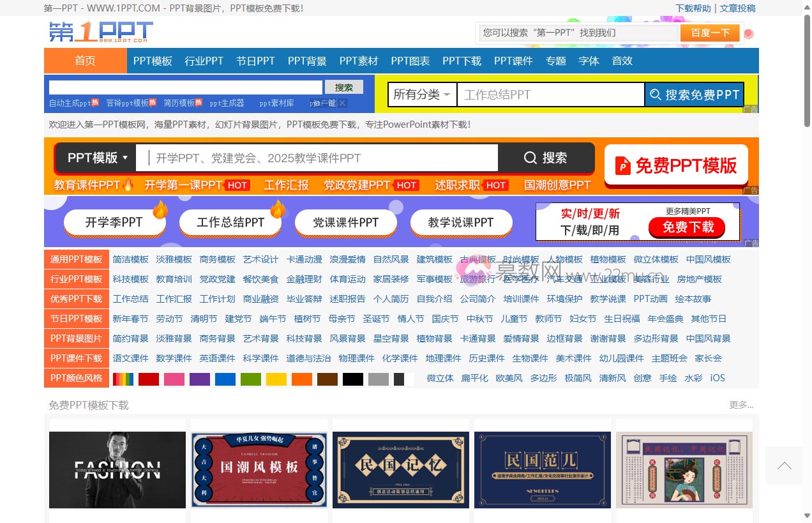Click the 搜索免费PPT magnifier button

pos(694,95)
